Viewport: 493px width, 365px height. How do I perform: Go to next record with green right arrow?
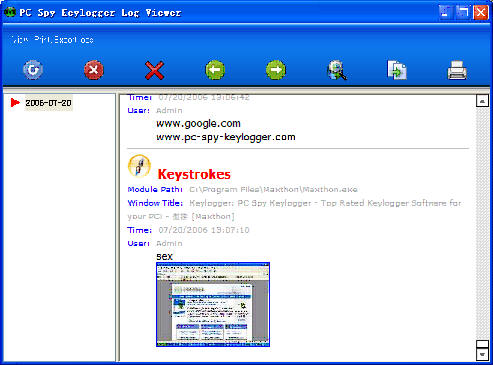[276, 70]
